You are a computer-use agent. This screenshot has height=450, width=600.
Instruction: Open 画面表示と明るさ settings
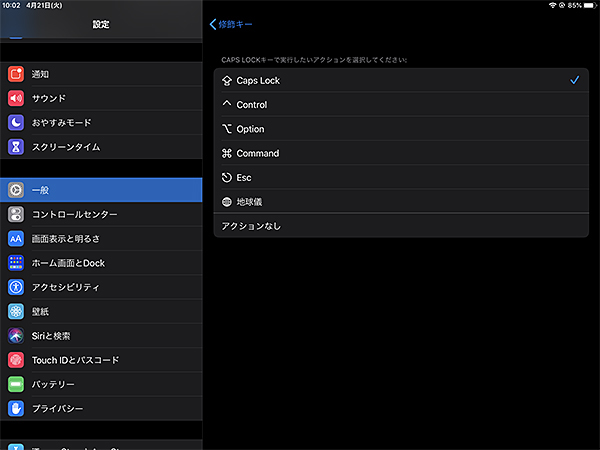click(100, 239)
